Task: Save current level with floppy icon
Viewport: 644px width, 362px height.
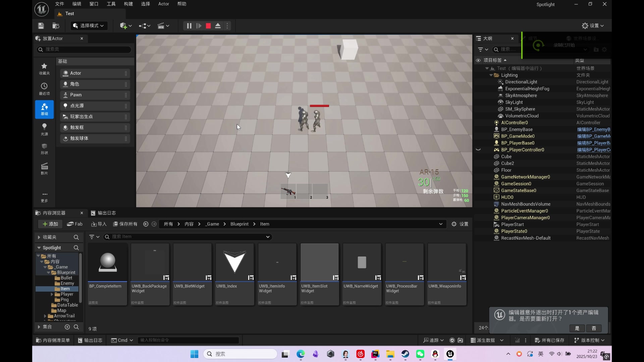Action: pos(41,26)
